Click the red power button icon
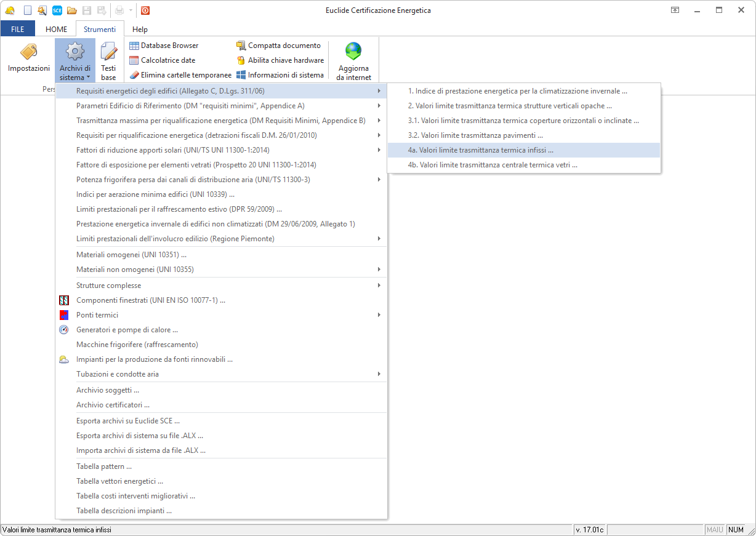Viewport: 756px width, 536px height. click(145, 10)
